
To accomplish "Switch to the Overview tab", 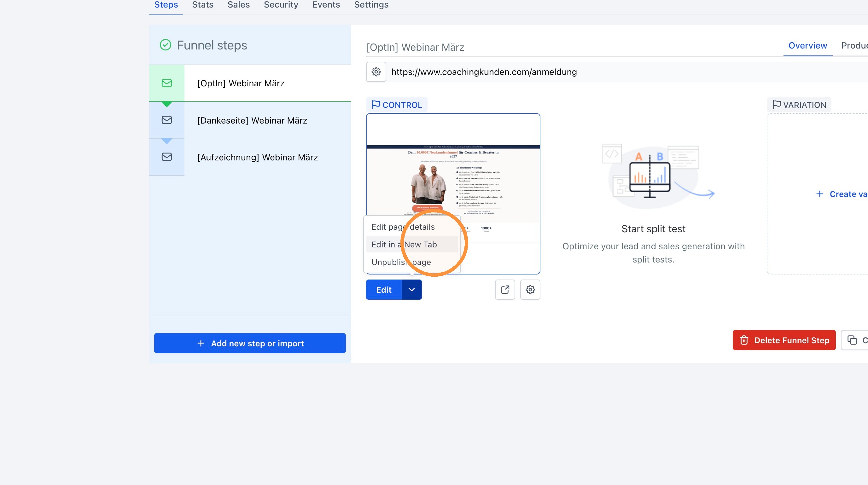I will [808, 45].
